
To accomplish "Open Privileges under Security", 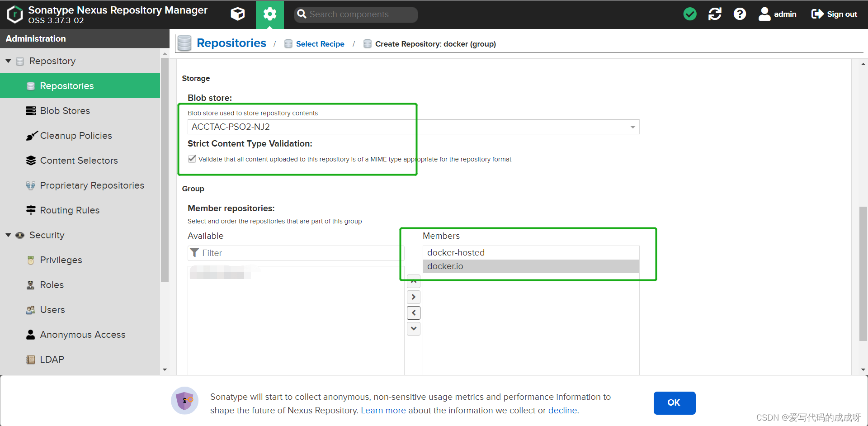I will click(x=80, y=260).
